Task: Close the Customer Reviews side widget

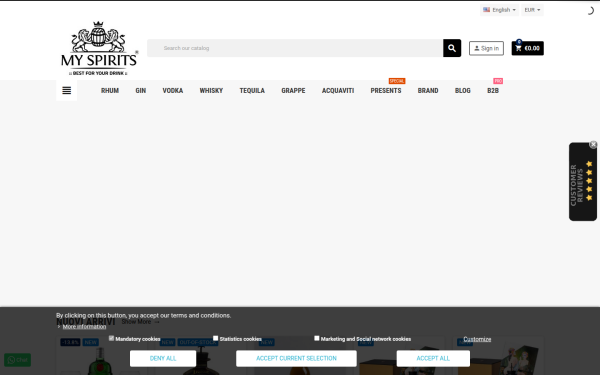Action: click(593, 144)
